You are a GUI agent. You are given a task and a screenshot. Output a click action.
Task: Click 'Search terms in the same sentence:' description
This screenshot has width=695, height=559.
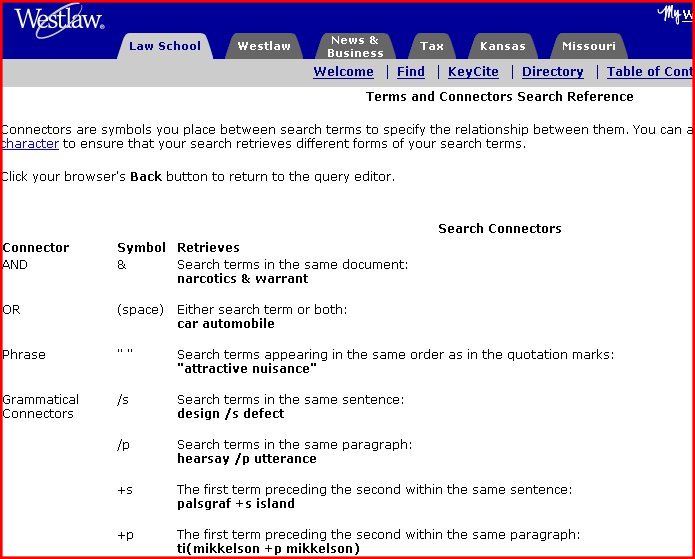tap(291, 400)
